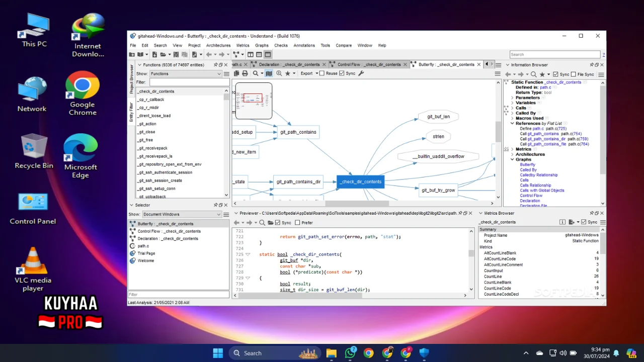
Task: Open the Graphs menu
Action: coord(262,45)
